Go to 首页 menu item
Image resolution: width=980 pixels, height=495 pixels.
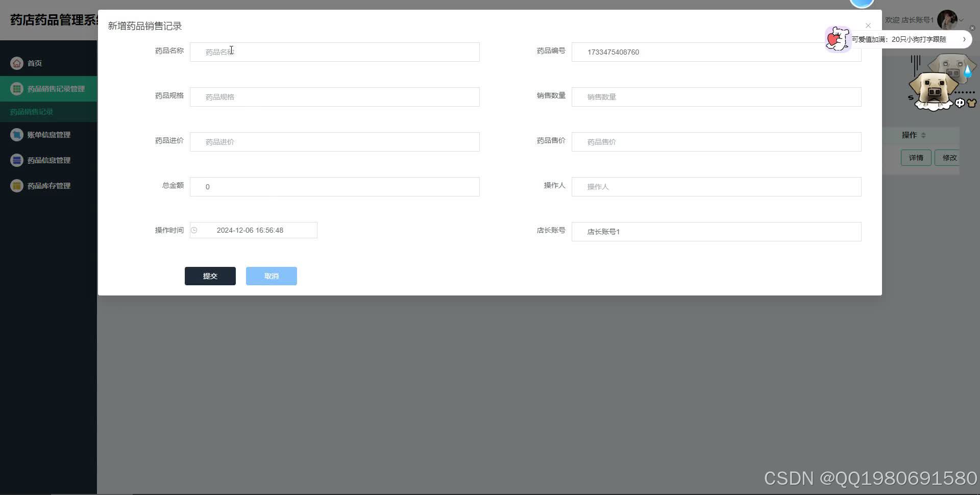click(x=48, y=63)
